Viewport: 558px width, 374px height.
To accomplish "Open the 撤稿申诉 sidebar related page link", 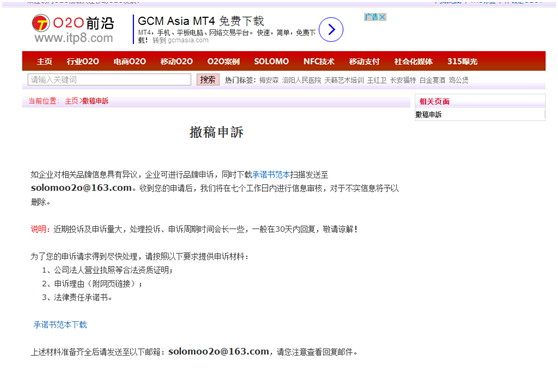I will [428, 115].
